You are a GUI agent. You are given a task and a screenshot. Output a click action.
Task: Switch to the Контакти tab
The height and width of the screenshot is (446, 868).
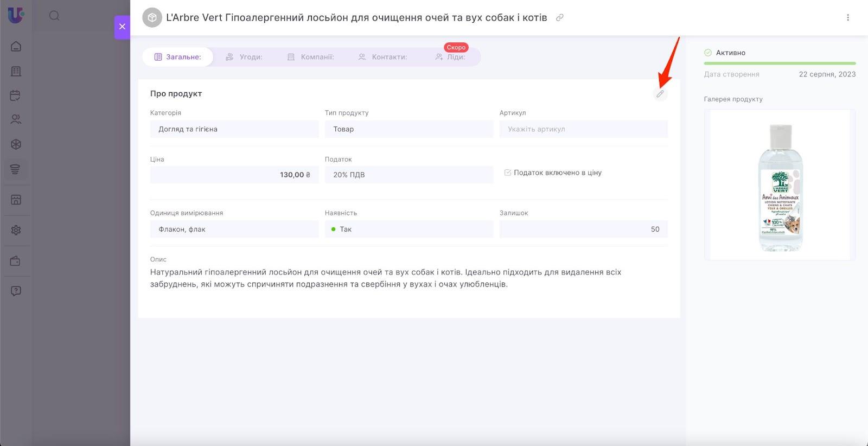click(x=382, y=57)
